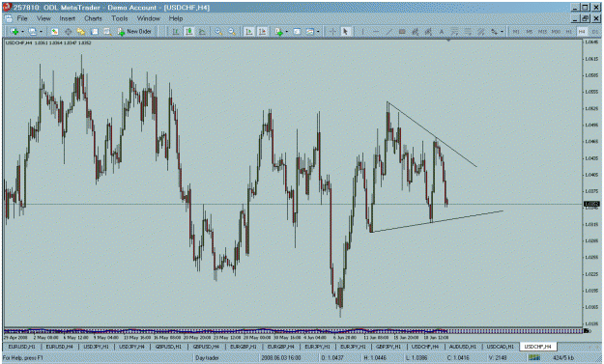Select the rectangle shape drawing tool

(x=402, y=32)
